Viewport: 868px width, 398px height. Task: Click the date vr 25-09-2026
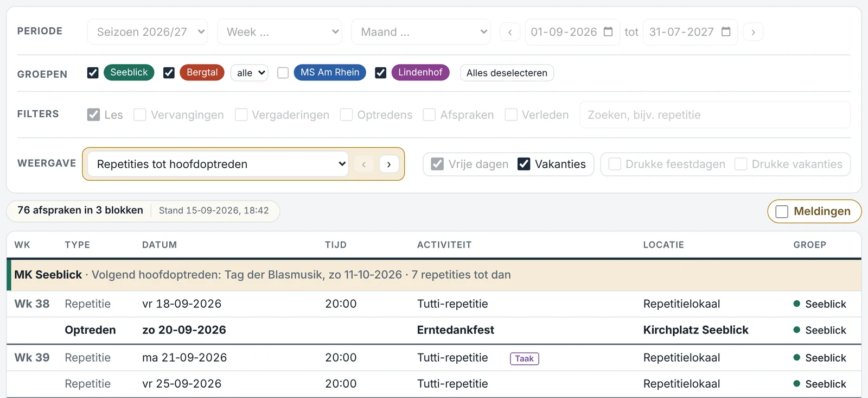(182, 384)
